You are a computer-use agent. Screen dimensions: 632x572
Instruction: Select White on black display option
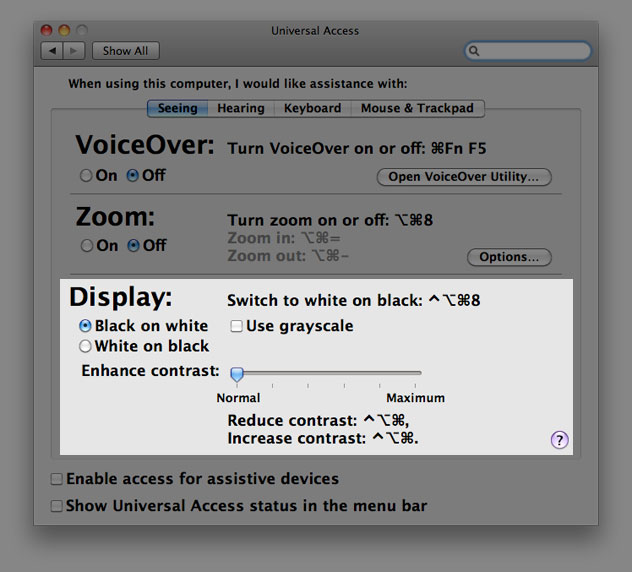tap(85, 347)
